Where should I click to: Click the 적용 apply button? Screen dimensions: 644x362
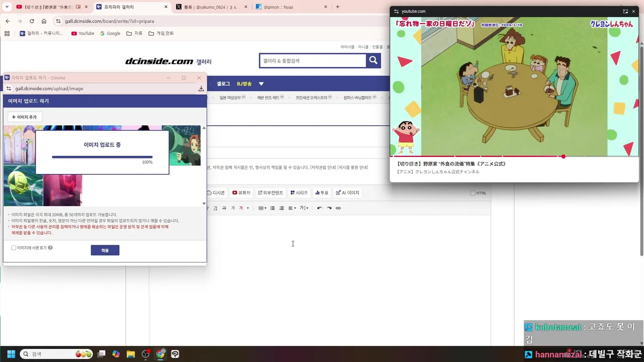pos(105,250)
